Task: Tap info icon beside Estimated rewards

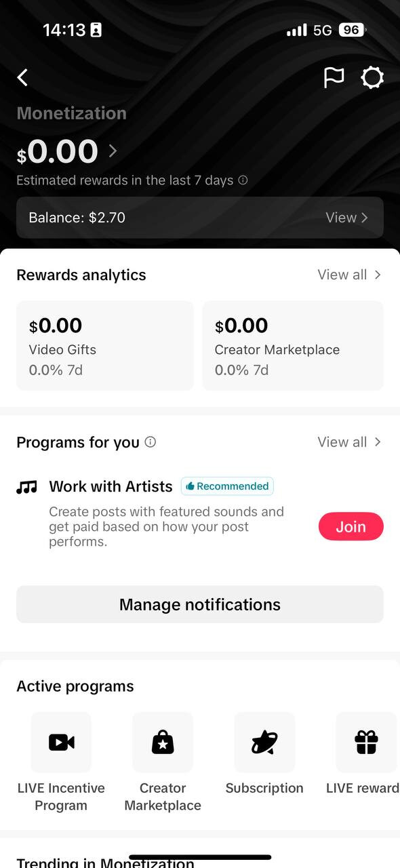Action: [243, 180]
